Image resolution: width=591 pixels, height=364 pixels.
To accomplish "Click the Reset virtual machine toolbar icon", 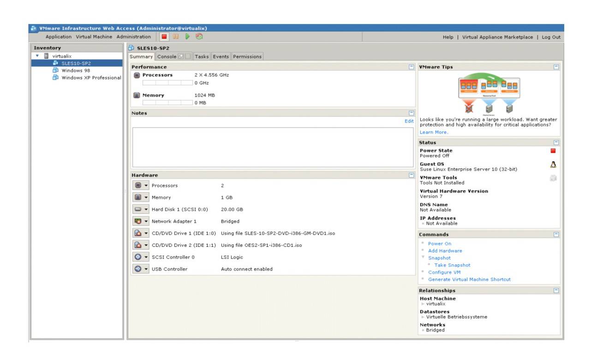I will point(199,37).
